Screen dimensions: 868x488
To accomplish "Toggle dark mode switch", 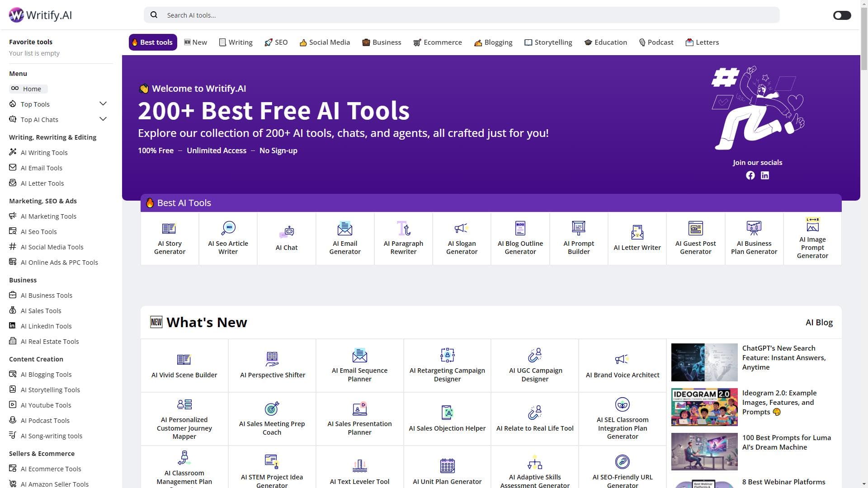I will click(842, 15).
